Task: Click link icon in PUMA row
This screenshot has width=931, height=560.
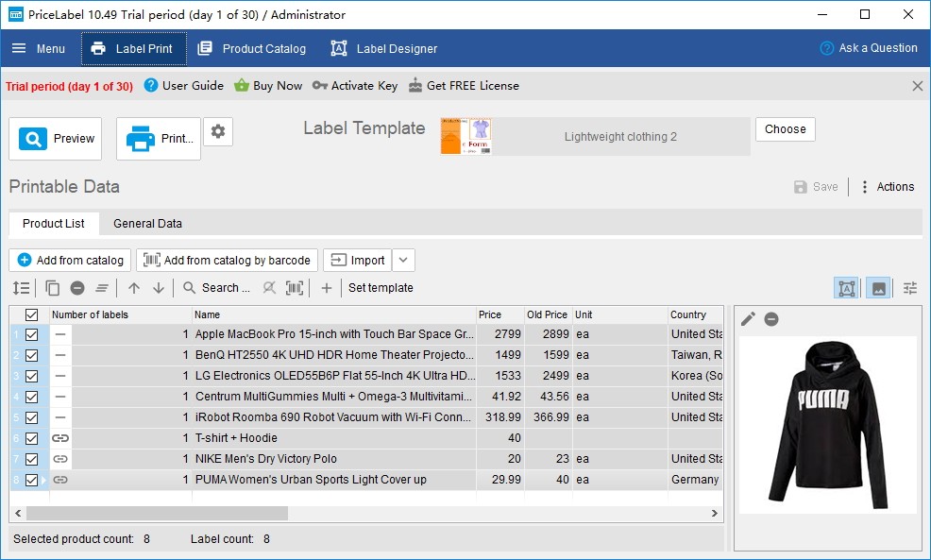Action: click(60, 480)
